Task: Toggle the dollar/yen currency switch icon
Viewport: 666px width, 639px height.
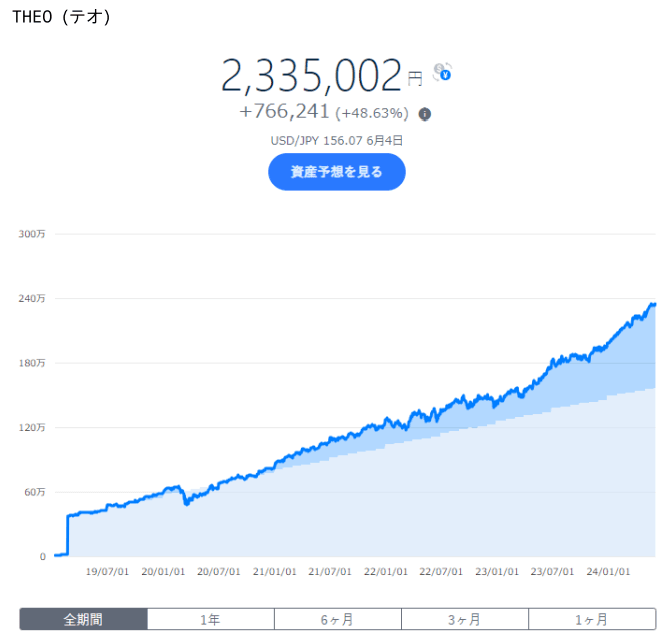Action: pos(442,72)
